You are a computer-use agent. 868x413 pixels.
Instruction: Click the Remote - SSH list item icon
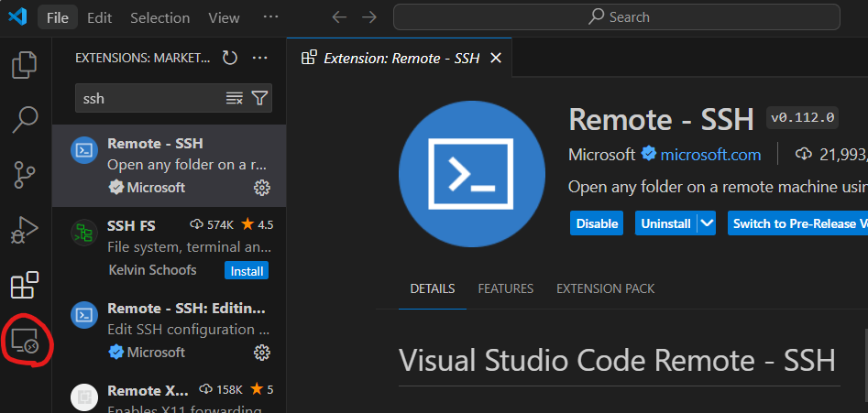84,150
